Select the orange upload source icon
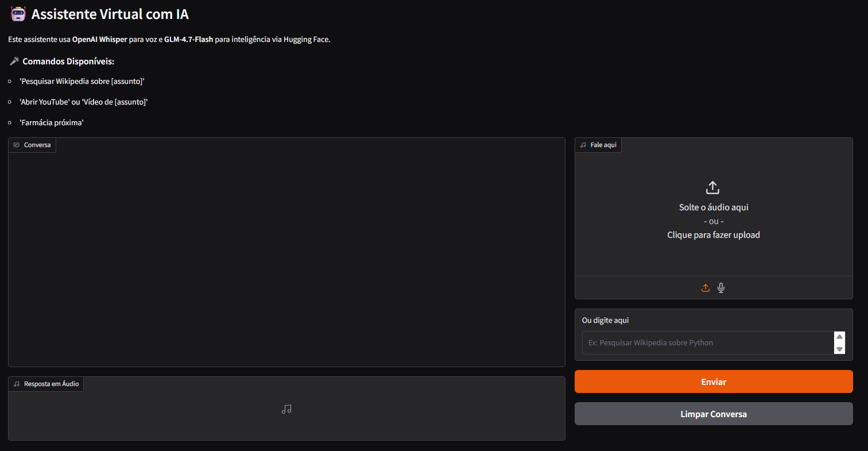868x451 pixels. click(706, 288)
